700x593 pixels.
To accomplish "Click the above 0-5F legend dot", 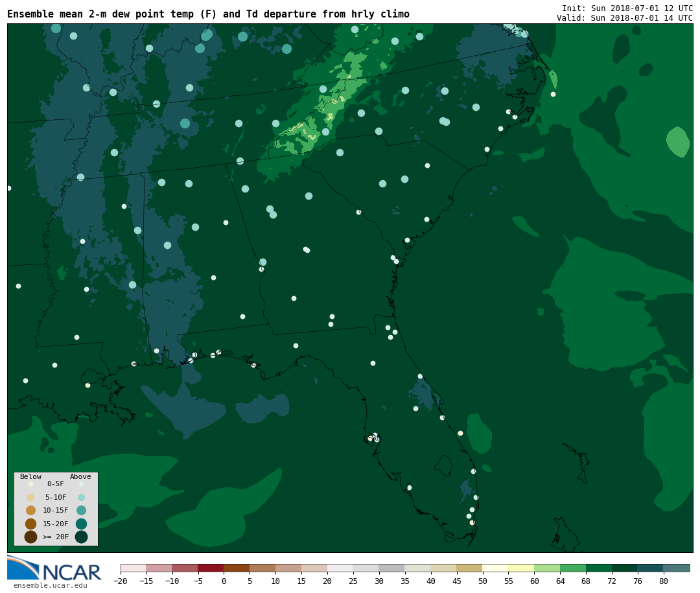I will click(x=81, y=483).
